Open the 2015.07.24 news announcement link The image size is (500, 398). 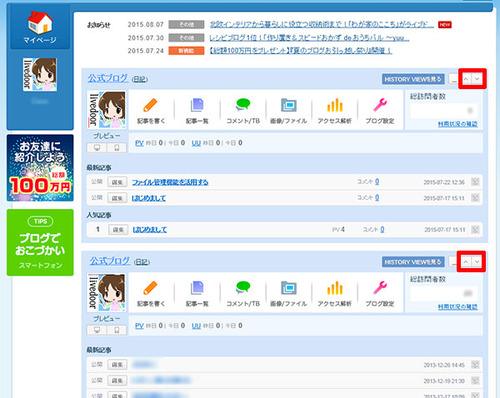click(x=301, y=51)
